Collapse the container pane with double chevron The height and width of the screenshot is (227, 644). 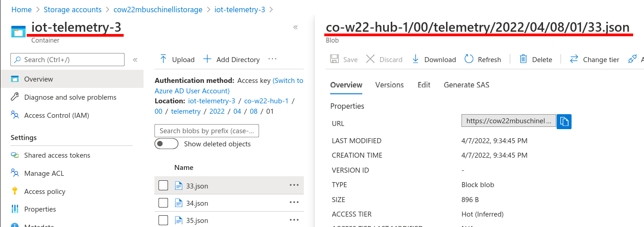(295, 27)
